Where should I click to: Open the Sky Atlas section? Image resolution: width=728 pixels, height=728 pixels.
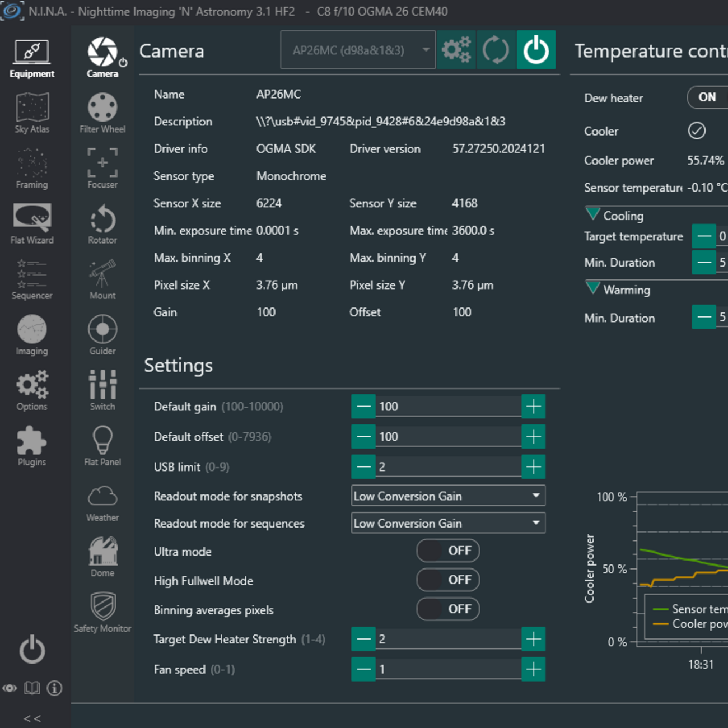coord(32,114)
